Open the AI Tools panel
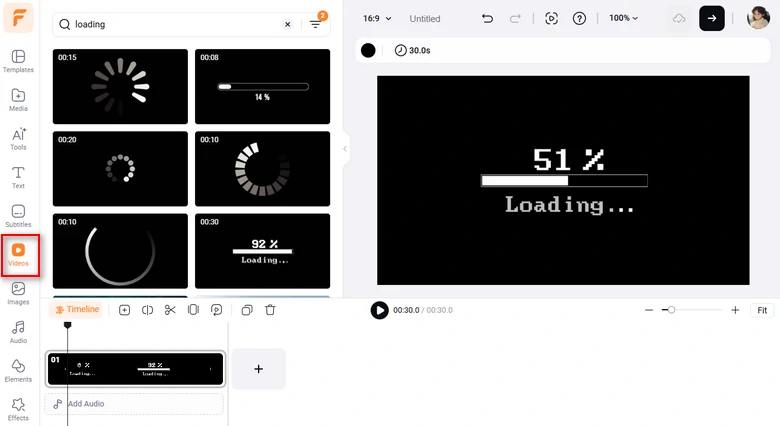Image resolution: width=780 pixels, height=426 pixels. (18, 139)
